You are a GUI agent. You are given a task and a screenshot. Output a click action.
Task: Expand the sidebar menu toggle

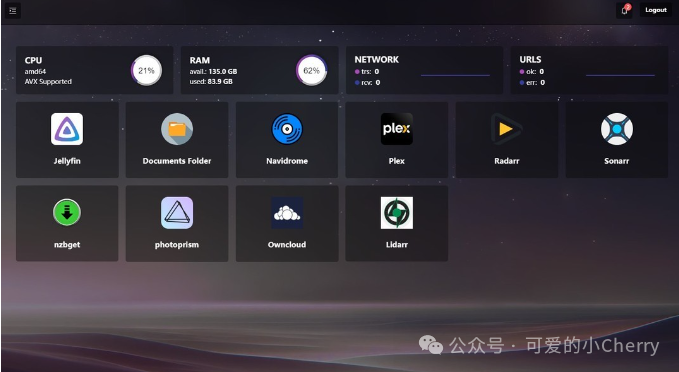tap(13, 10)
